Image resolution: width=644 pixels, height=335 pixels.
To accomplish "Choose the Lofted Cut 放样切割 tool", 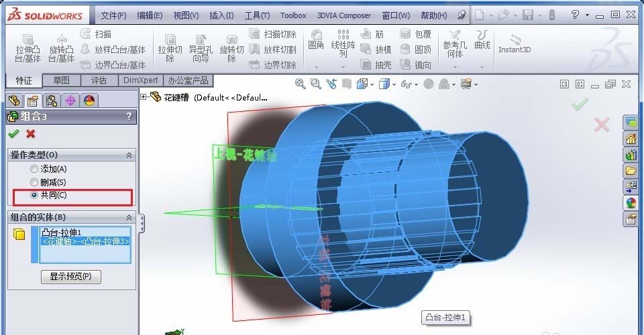I will (x=273, y=50).
